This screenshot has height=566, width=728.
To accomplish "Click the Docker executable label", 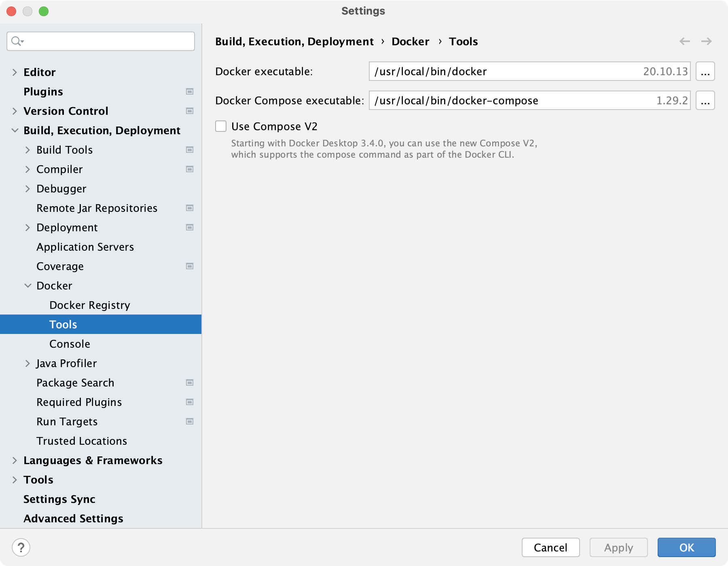I will tap(264, 72).
